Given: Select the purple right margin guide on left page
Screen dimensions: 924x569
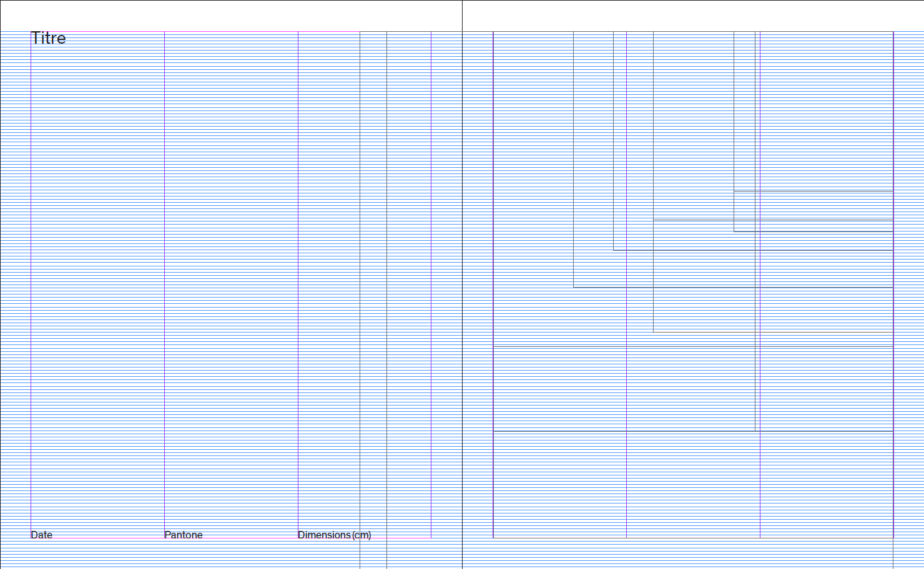Looking at the screenshot, I should point(431,281).
